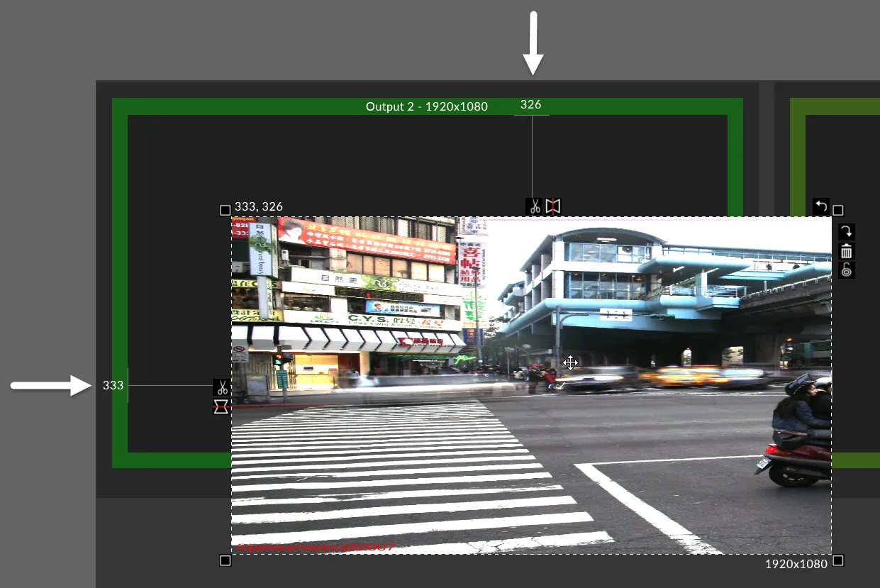Undo the last edit with the back arrow
The height and width of the screenshot is (588, 880).
(820, 206)
